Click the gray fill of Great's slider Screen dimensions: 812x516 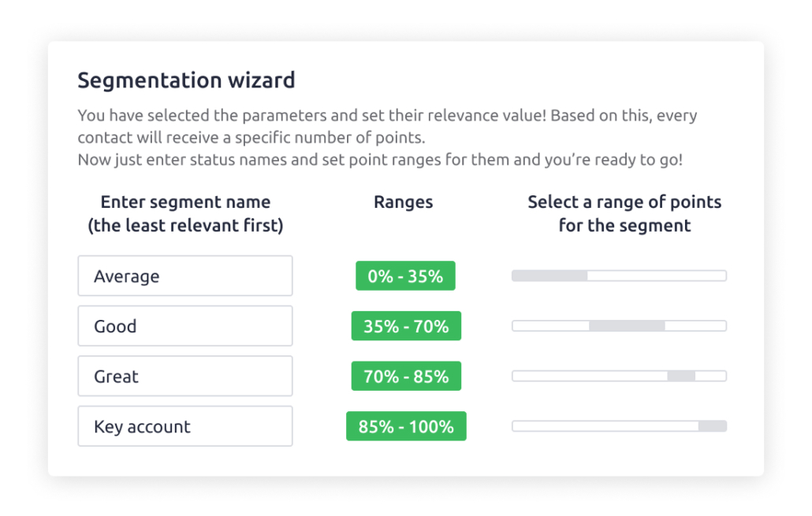click(681, 377)
